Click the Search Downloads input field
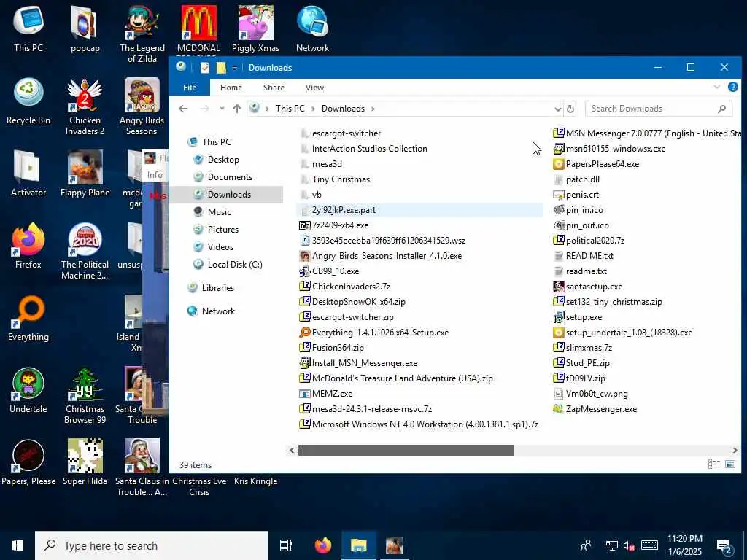The height and width of the screenshot is (560, 747). (659, 109)
